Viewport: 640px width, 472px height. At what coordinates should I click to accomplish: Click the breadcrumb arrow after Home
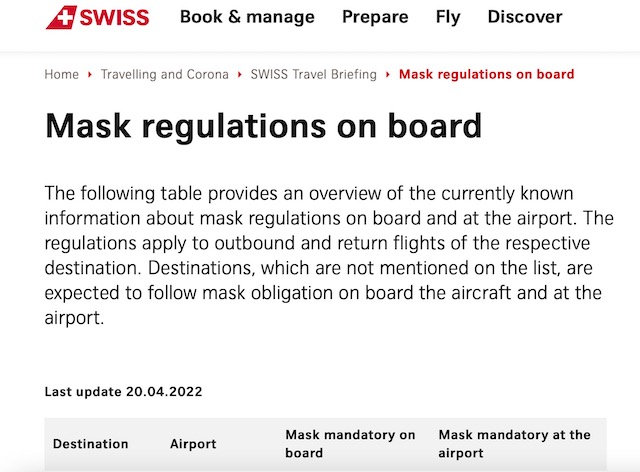coord(89,75)
